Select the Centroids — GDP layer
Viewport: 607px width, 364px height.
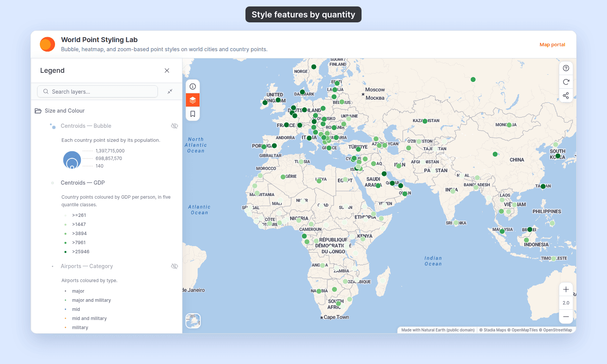pyautogui.click(x=83, y=183)
